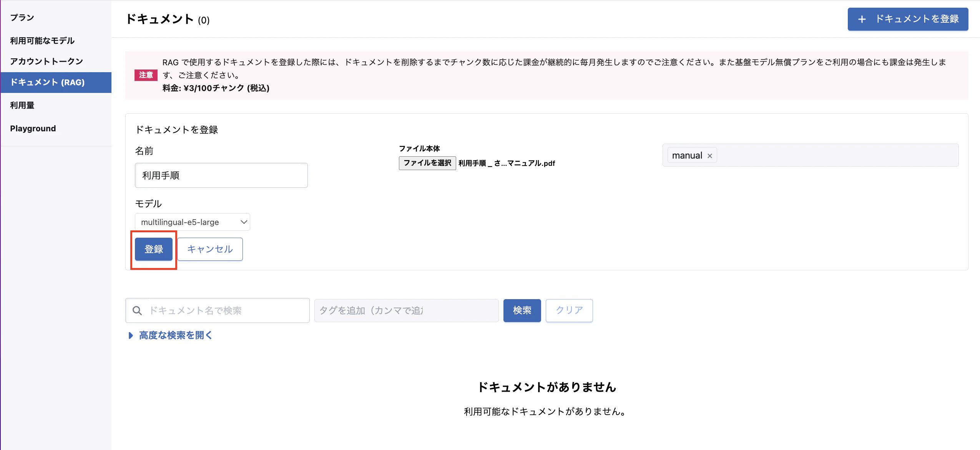Click the dropdown chevron on model selector

244,222
